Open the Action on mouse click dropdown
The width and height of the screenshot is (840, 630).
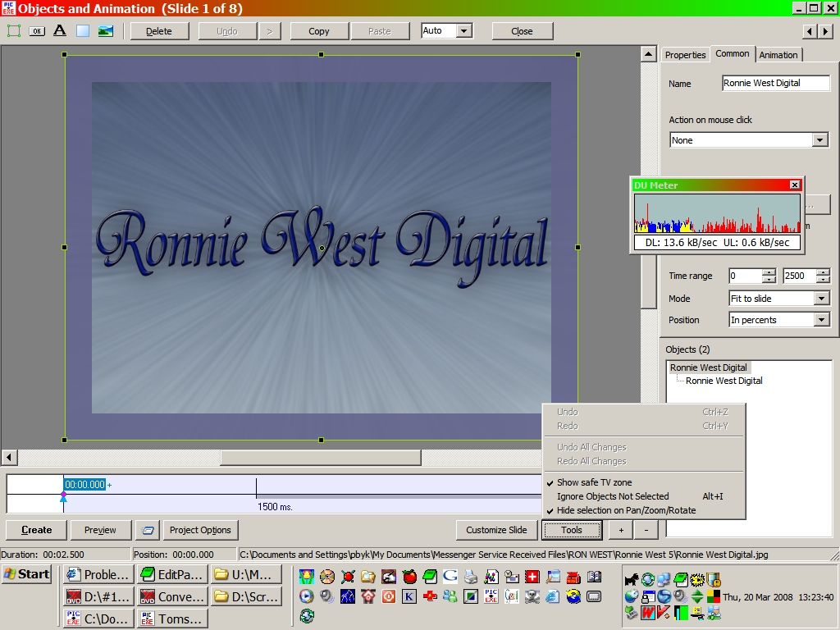click(x=820, y=140)
